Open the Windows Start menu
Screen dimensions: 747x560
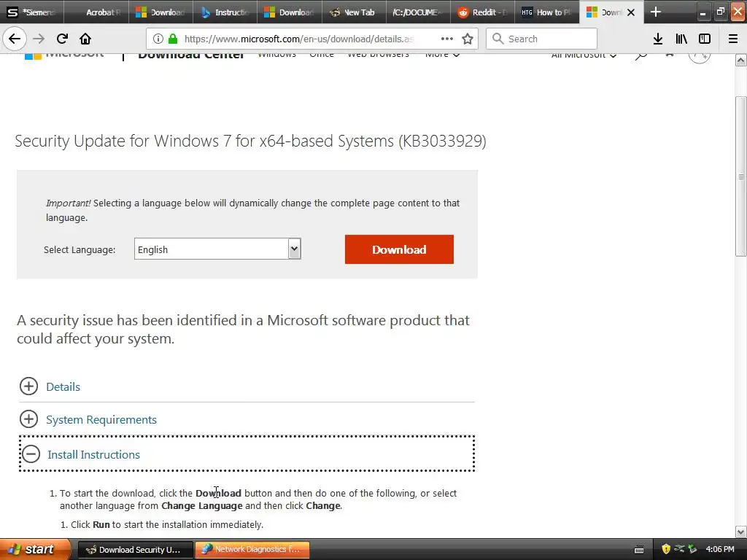(34, 549)
